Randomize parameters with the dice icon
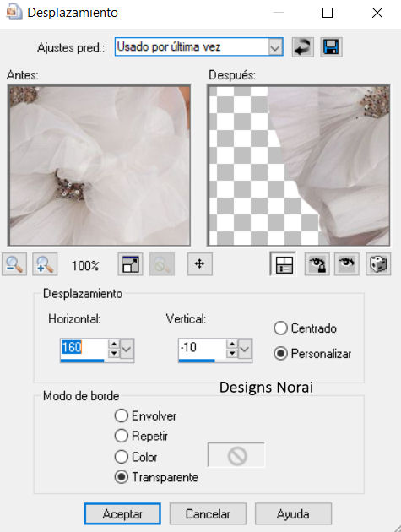The image size is (401, 532). 378,264
